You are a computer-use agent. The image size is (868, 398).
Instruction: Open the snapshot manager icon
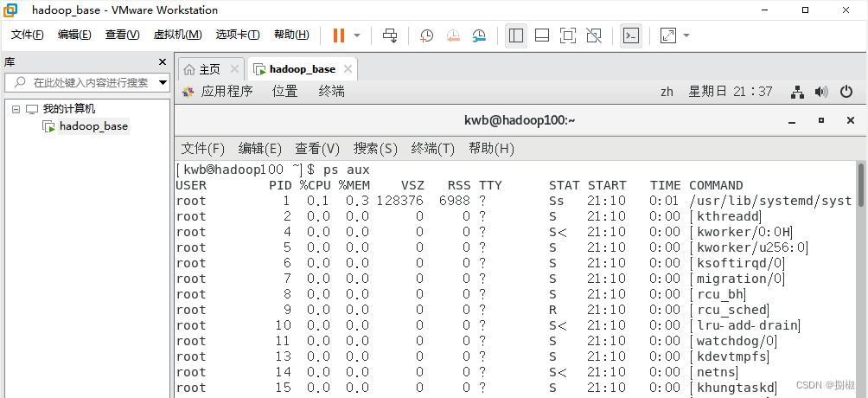[x=480, y=35]
